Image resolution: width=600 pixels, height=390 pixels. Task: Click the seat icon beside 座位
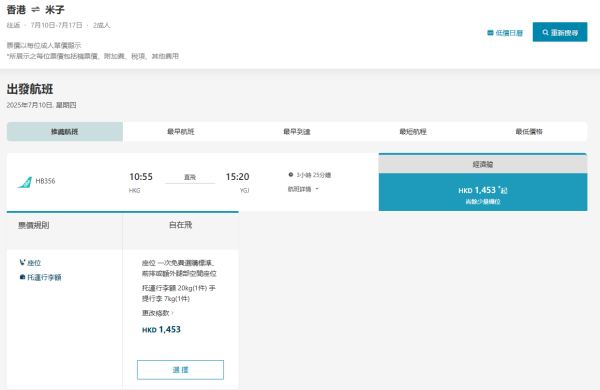tap(22, 263)
